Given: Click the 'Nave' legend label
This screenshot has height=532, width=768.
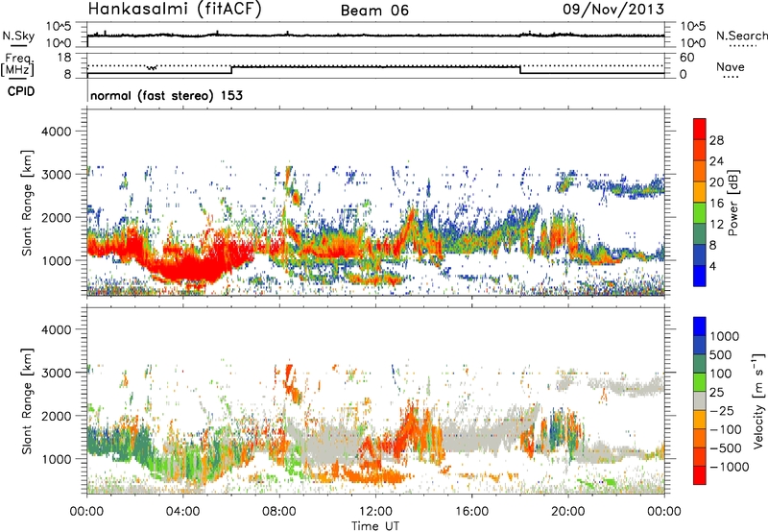Looking at the screenshot, I should [x=731, y=67].
